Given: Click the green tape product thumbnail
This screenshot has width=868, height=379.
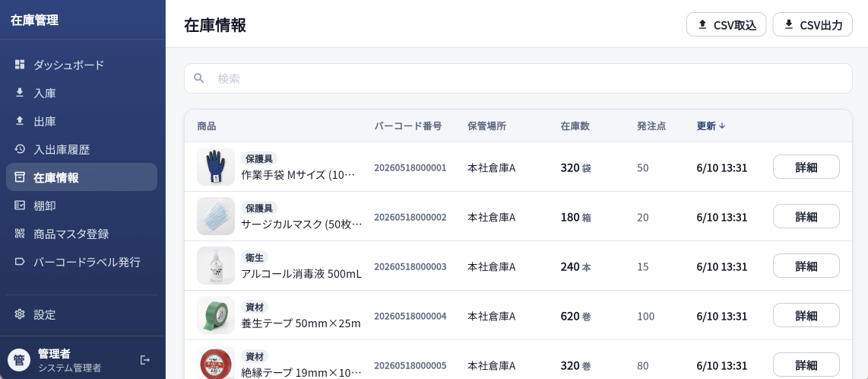Looking at the screenshot, I should 216,315.
